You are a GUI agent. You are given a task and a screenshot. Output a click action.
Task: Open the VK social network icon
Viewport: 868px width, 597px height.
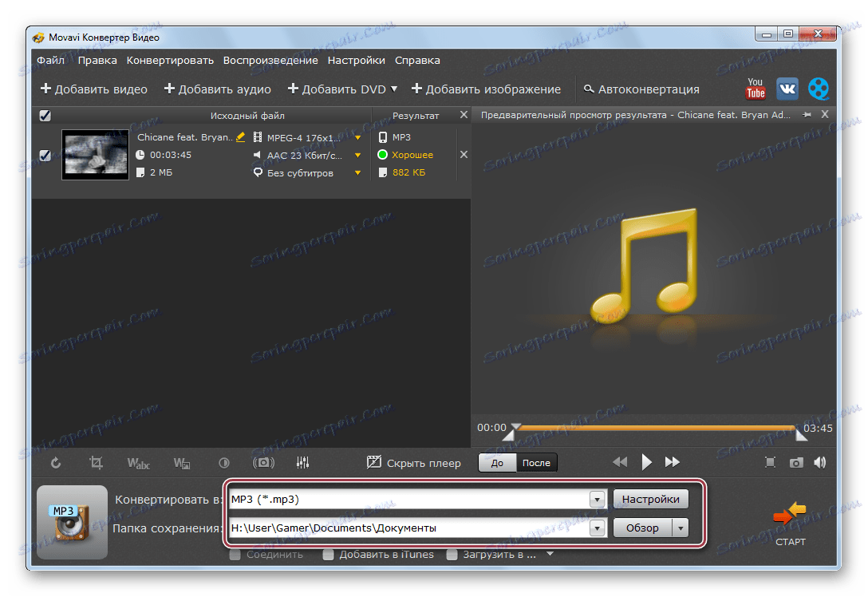click(787, 89)
